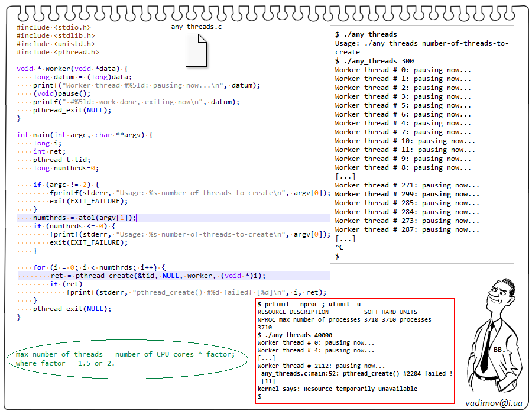Select bold Worker thread # 299 line
Screen dimensions: 532x414
click(407, 194)
